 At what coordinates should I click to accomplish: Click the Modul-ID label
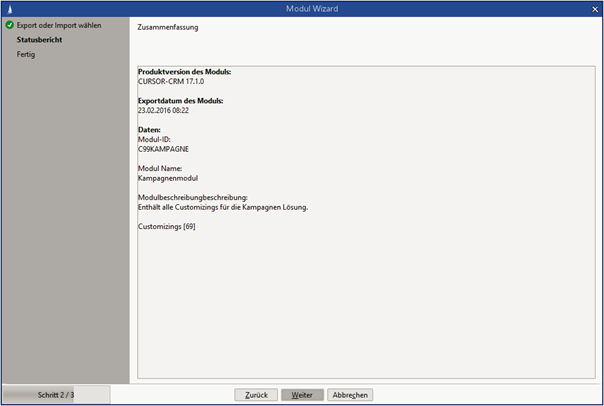154,139
